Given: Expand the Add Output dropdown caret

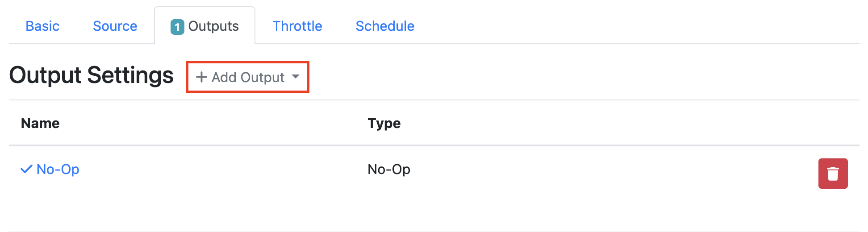Looking at the screenshot, I should (296, 77).
